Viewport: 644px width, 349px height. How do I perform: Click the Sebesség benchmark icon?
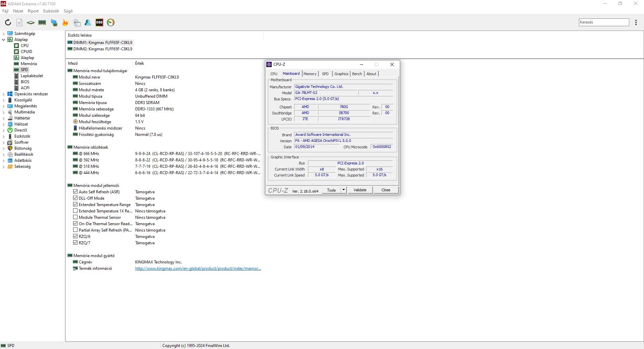point(10,166)
